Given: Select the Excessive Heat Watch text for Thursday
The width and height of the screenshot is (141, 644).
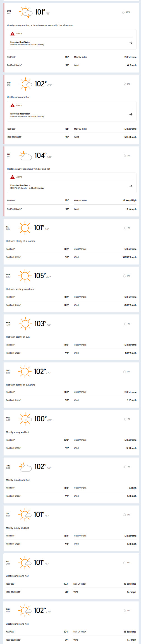Looking at the screenshot, I should 20,114.
